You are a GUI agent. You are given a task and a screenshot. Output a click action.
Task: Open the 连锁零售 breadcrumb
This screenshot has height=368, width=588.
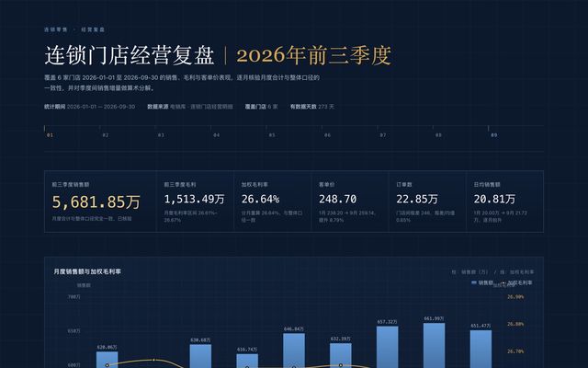point(56,29)
